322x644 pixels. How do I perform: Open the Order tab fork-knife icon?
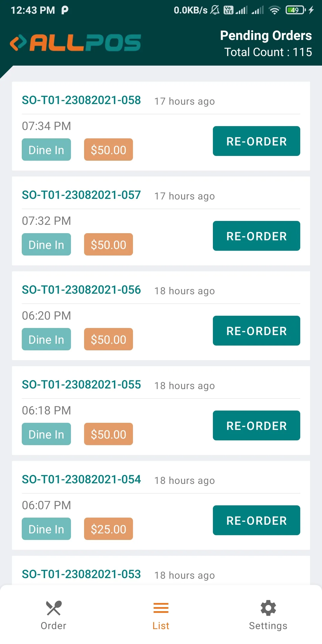click(54, 608)
